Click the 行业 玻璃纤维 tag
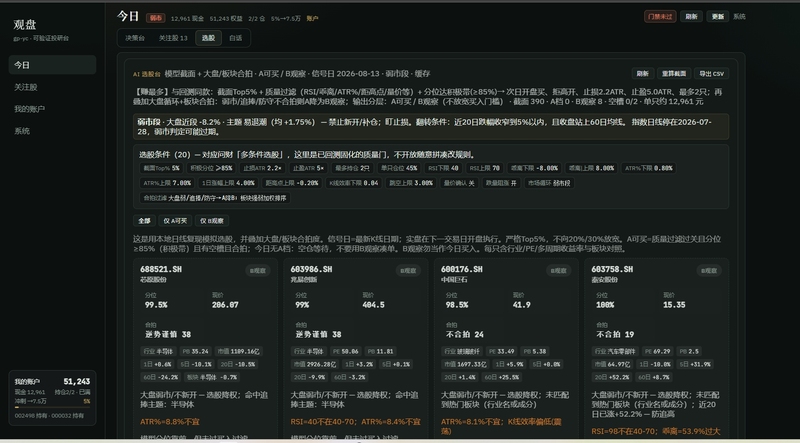Image resolution: width=800 pixels, height=443 pixels. click(462, 351)
